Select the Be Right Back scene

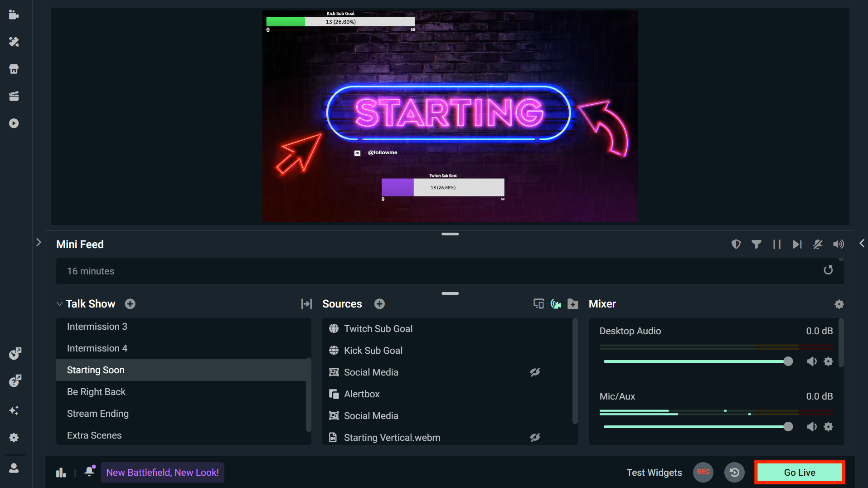96,392
